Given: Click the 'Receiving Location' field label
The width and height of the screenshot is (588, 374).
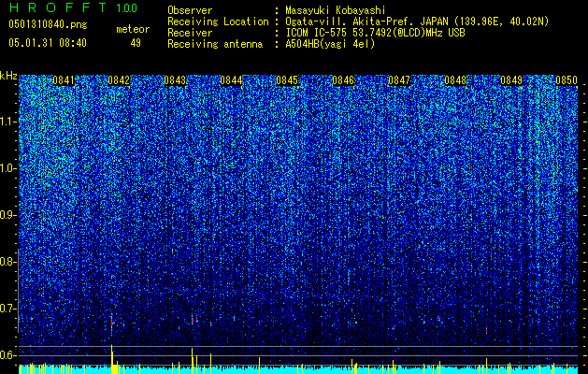Looking at the screenshot, I should tap(218, 22).
